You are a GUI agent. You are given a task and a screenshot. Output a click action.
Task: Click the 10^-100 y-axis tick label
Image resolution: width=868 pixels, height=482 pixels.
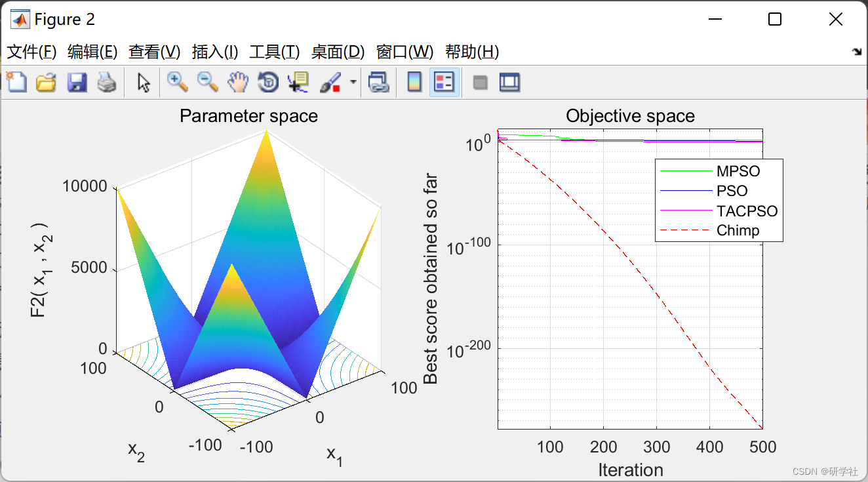tap(469, 247)
